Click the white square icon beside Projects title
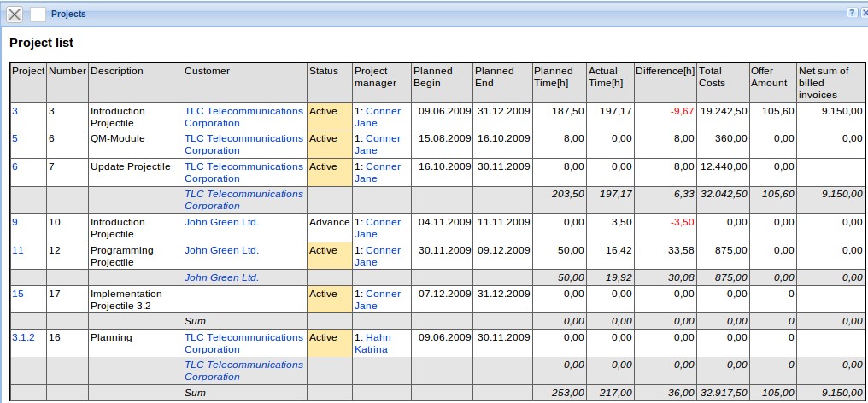 [x=38, y=14]
